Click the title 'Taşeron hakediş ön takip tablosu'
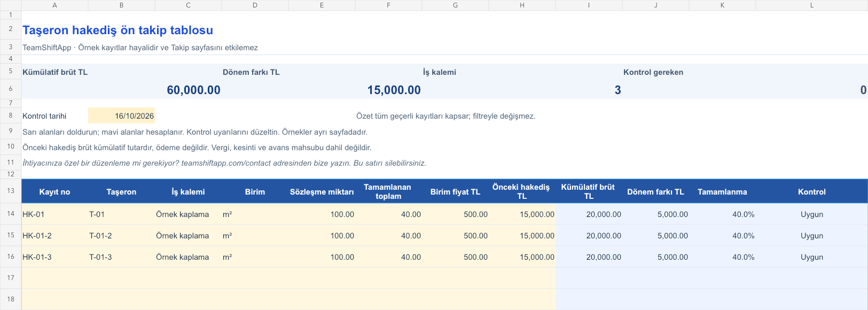Image resolution: width=868 pixels, height=310 pixels. (118, 30)
